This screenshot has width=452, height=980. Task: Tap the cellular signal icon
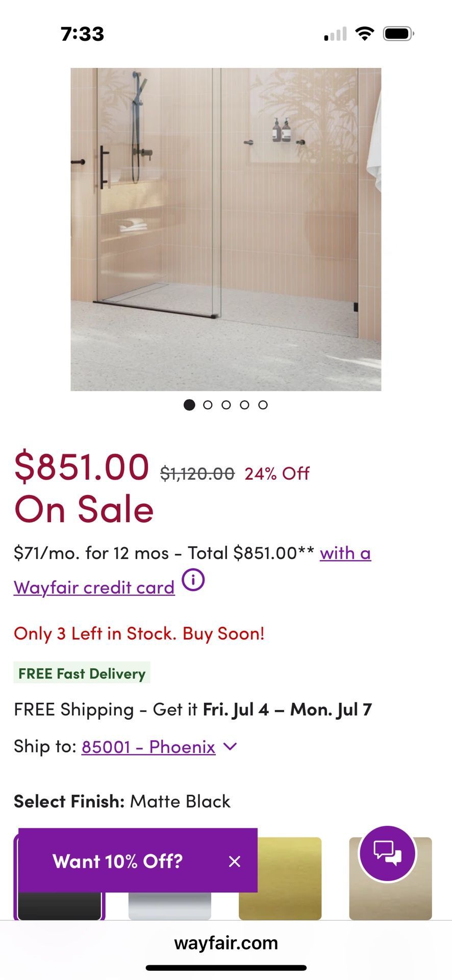coord(335,33)
